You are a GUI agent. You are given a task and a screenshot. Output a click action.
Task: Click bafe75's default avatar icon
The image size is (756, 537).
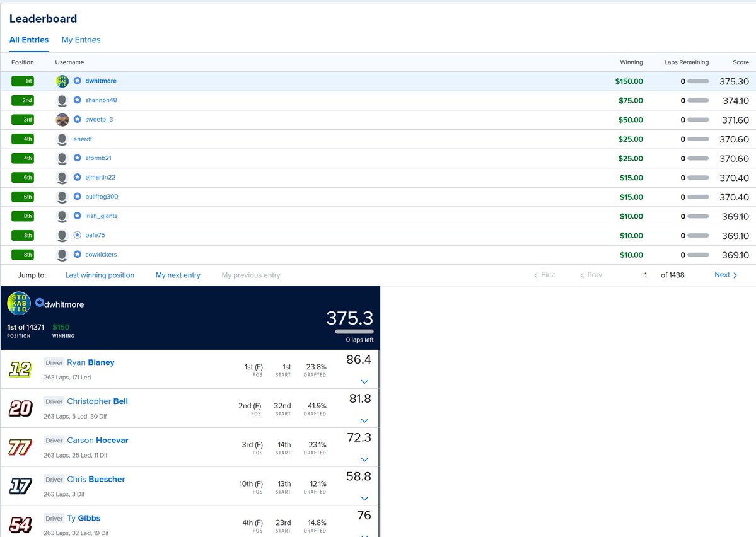[x=62, y=235]
